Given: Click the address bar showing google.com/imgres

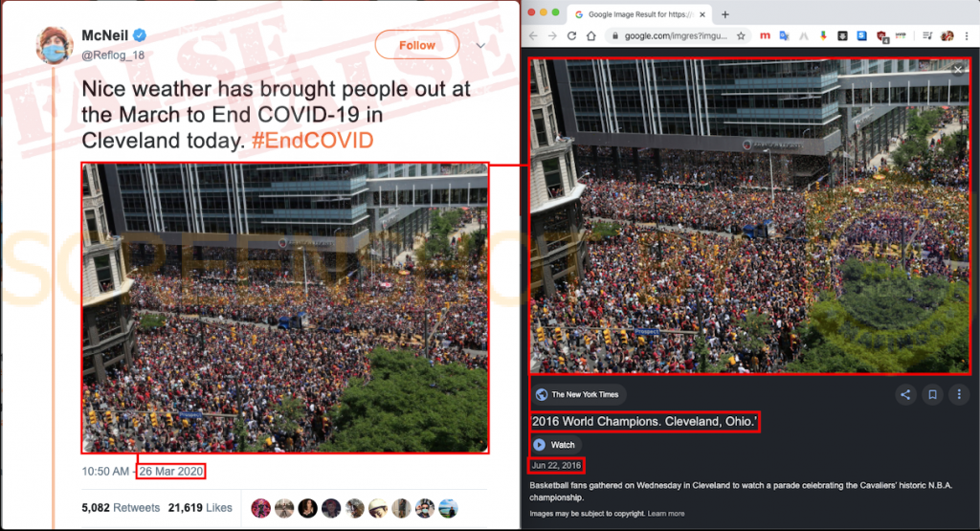Looking at the screenshot, I should coord(675,36).
